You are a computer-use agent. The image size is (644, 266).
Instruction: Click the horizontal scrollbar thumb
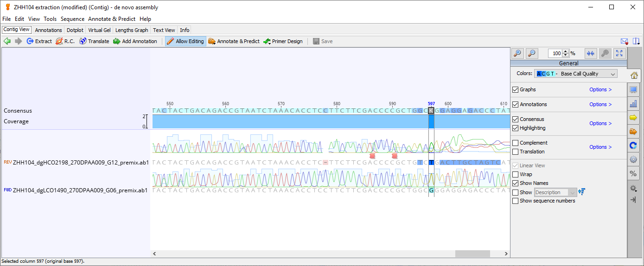[472, 253]
